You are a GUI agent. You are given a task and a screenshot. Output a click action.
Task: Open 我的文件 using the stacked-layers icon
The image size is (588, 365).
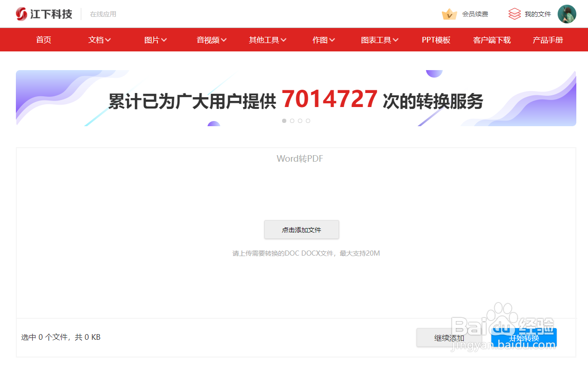[515, 14]
